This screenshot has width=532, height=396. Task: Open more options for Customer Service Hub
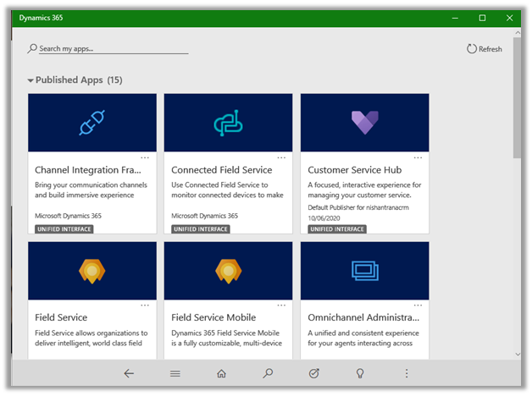418,157
